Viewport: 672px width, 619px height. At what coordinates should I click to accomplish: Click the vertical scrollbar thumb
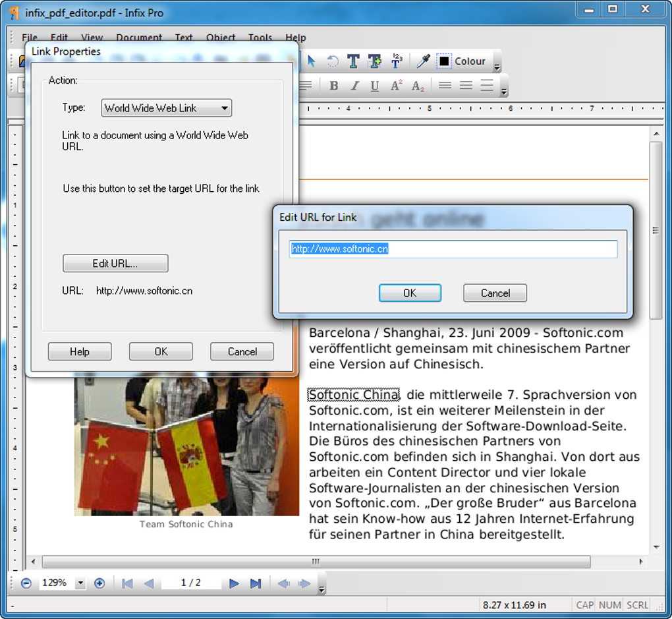tap(656, 231)
